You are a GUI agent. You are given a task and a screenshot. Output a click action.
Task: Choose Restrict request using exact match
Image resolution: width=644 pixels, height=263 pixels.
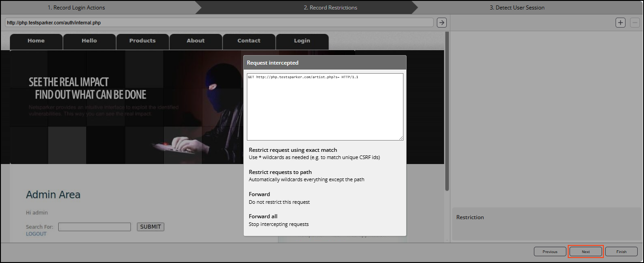[x=293, y=150]
